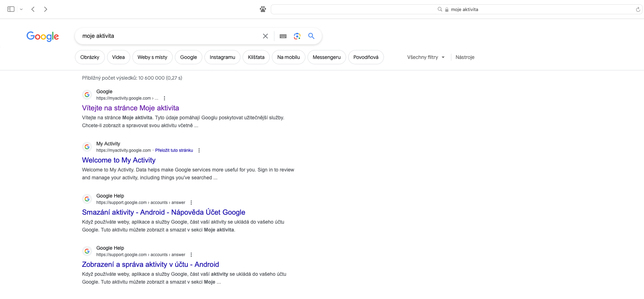Open Vítejte na stránce Moje aktivita link
This screenshot has width=644, height=299.
(x=131, y=108)
